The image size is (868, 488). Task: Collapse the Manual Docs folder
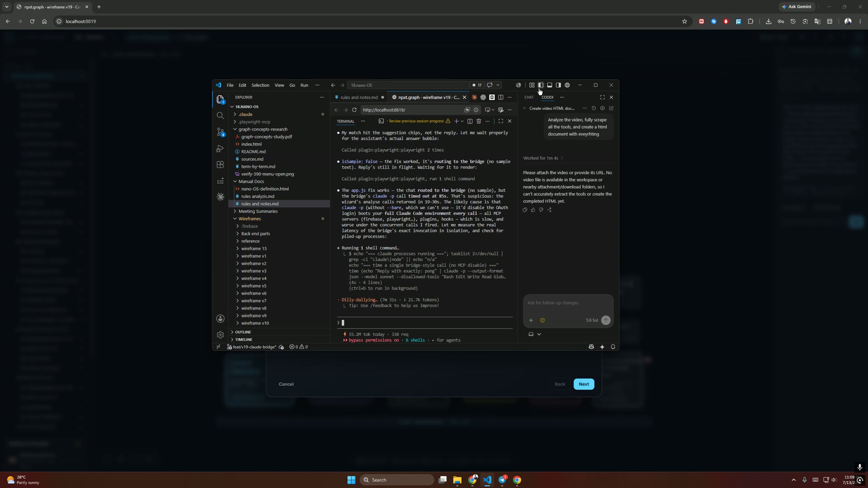pyautogui.click(x=278, y=182)
